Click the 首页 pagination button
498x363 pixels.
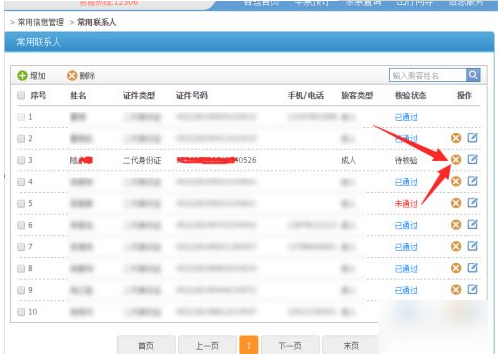(146, 345)
